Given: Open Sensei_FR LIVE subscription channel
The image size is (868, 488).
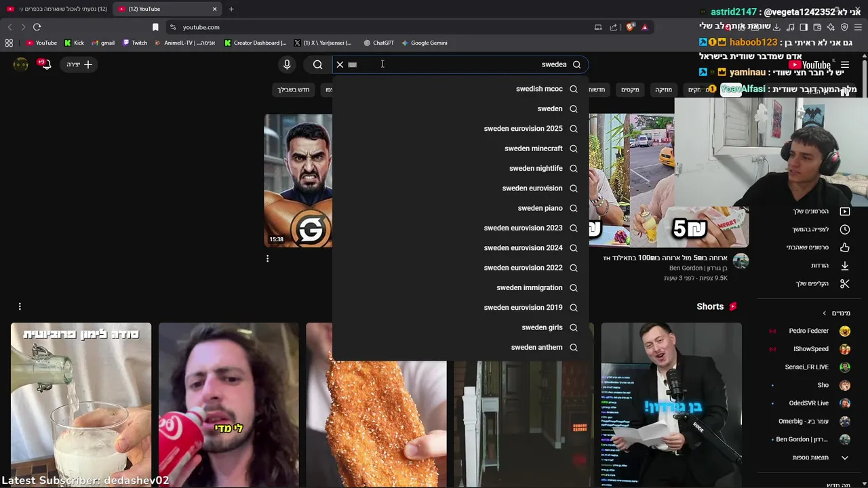Looking at the screenshot, I should [x=811, y=367].
